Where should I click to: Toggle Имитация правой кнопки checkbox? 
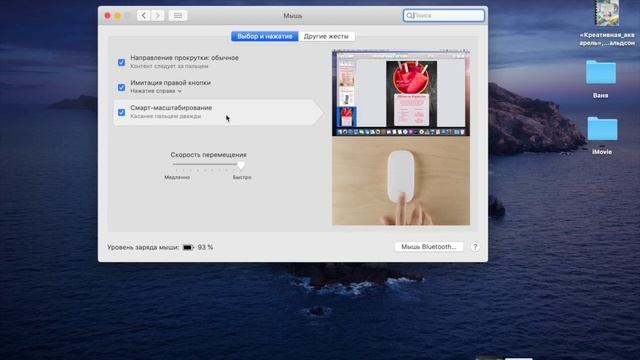[x=121, y=87]
